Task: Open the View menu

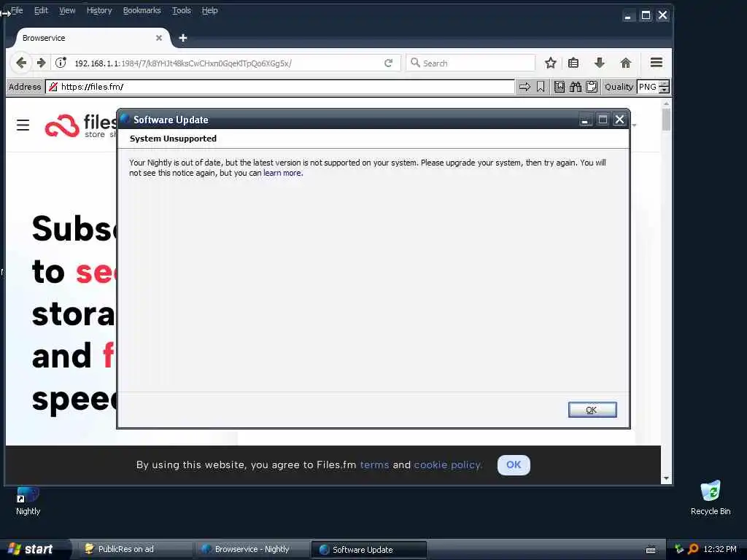Action: pos(67,10)
